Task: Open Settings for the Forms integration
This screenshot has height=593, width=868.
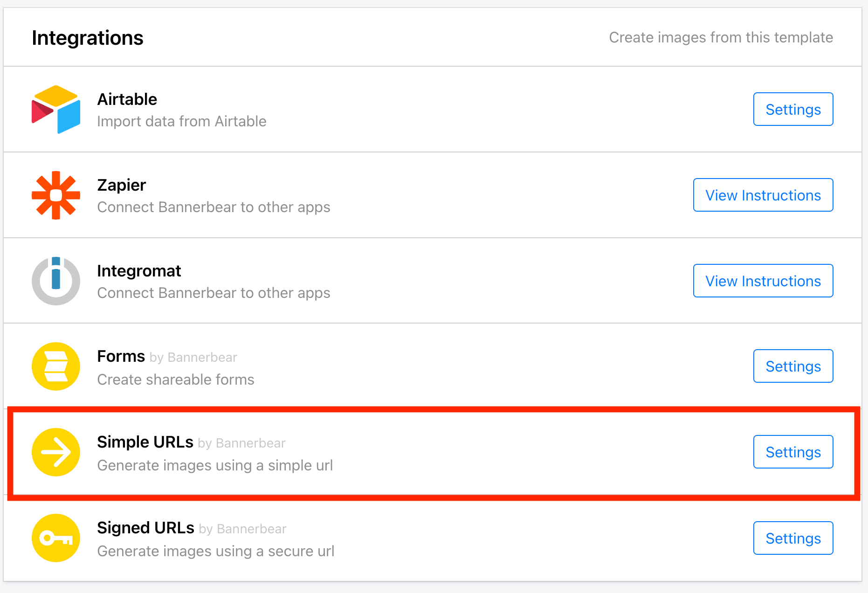Action: click(792, 366)
